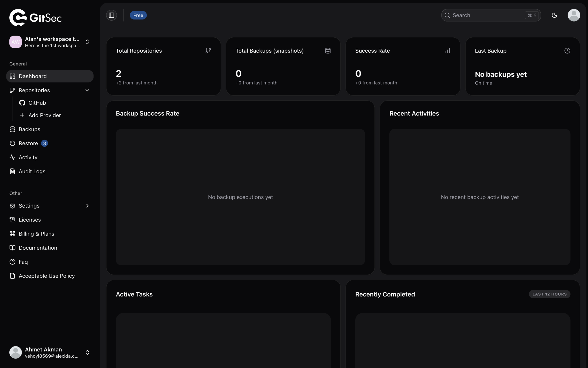Viewport: 588px width, 368px height.
Task: Click the Search input field
Action: pyautogui.click(x=487, y=15)
